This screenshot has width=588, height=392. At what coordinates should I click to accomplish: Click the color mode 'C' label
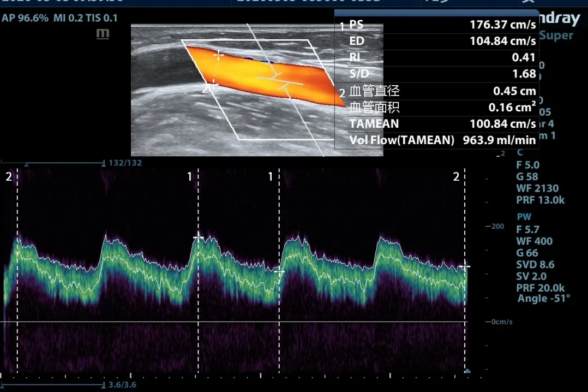[x=520, y=152]
